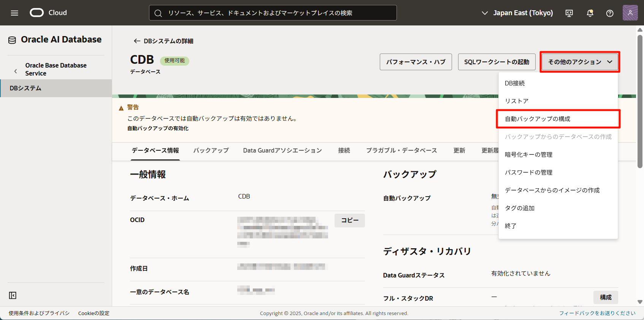Open the hamburger navigation menu

coord(14,13)
